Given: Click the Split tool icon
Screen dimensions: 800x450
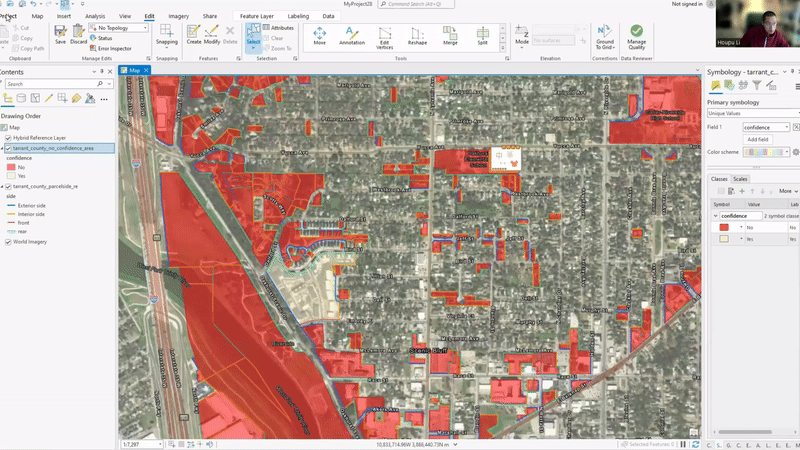Looking at the screenshot, I should 482,36.
